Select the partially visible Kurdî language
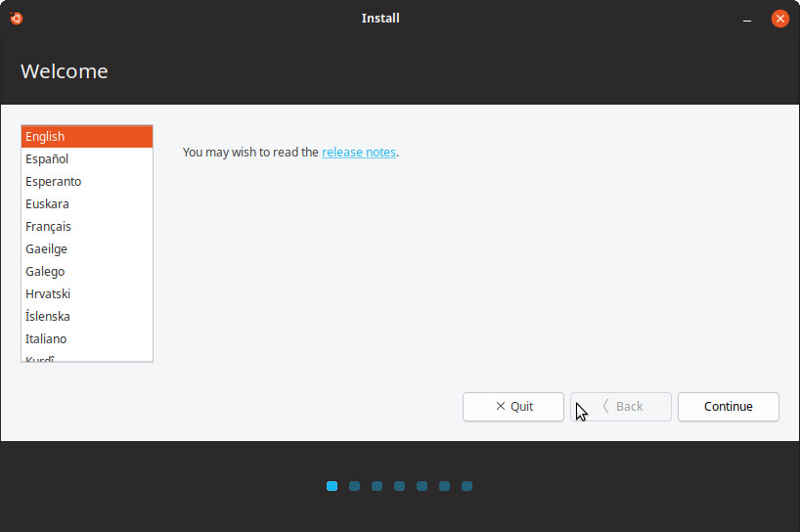The width and height of the screenshot is (800, 532). [86, 358]
